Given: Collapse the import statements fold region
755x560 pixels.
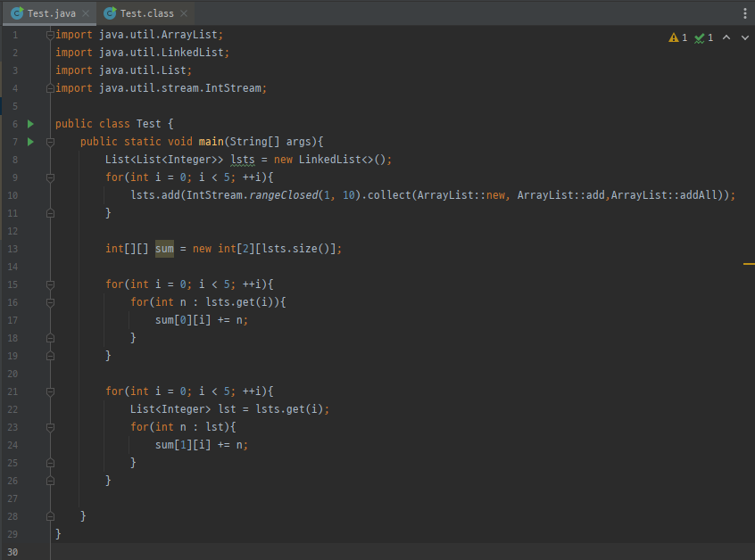Looking at the screenshot, I should 50,35.
